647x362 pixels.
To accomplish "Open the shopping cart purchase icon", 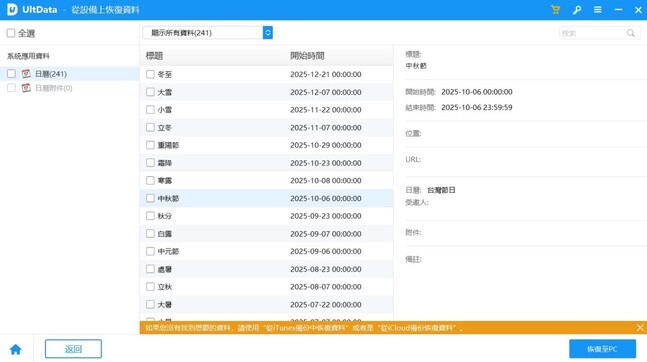I will (x=555, y=9).
